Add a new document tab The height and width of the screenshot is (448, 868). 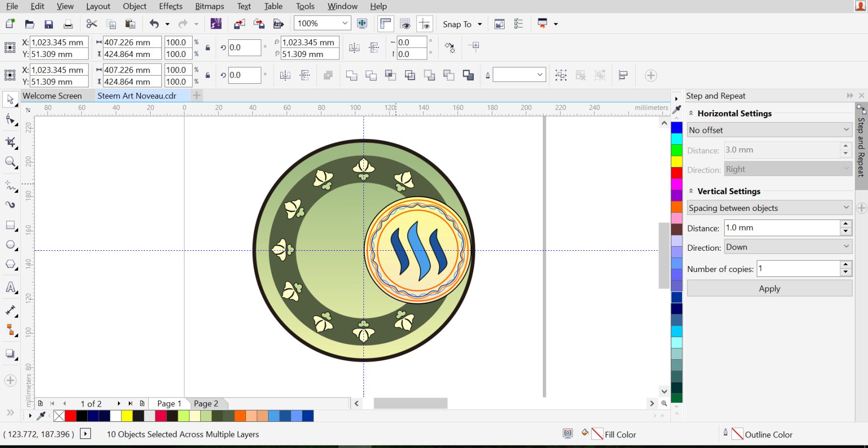197,95
